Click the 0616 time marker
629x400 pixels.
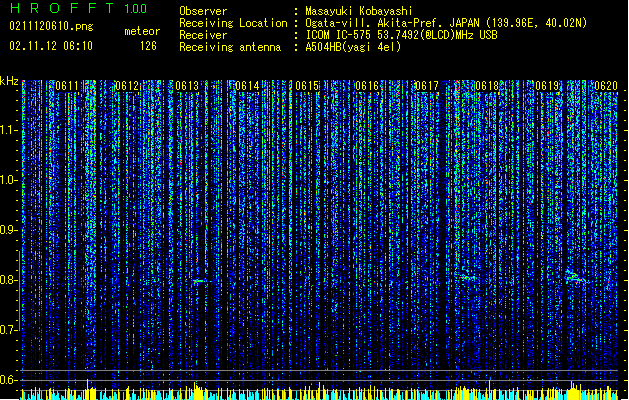coord(367,86)
